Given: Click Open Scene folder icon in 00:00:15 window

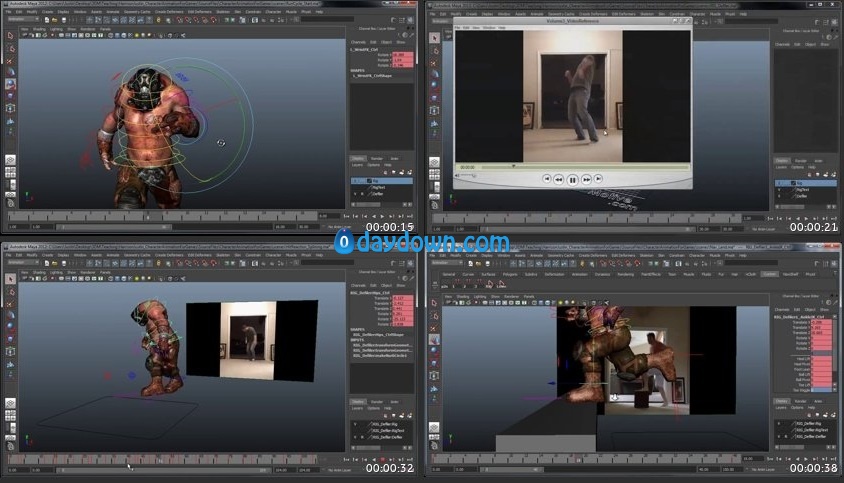Looking at the screenshot, I should (54, 20).
